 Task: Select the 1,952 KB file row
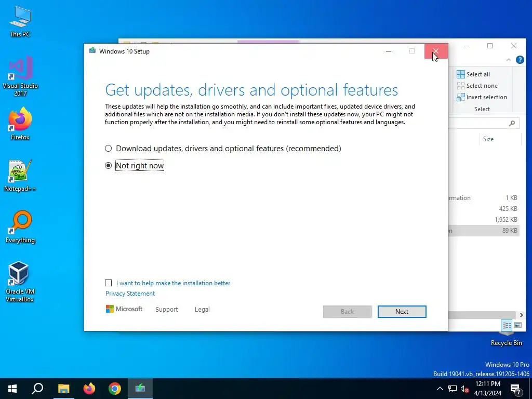pyautogui.click(x=484, y=220)
